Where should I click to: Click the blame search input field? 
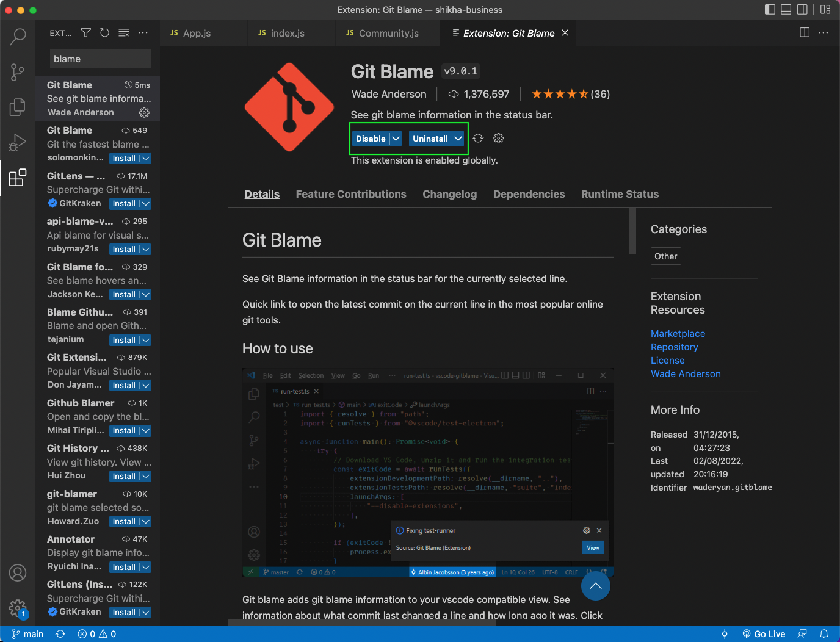100,59
